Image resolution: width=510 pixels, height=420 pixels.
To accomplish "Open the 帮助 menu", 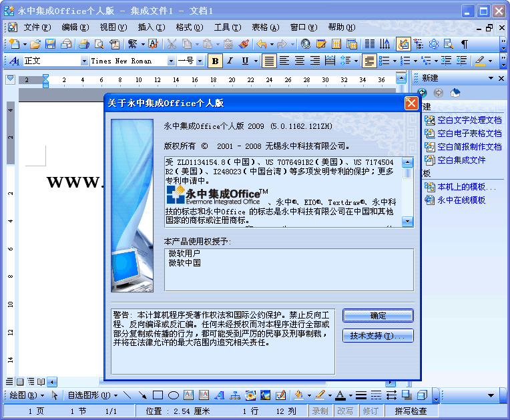I will (x=342, y=27).
